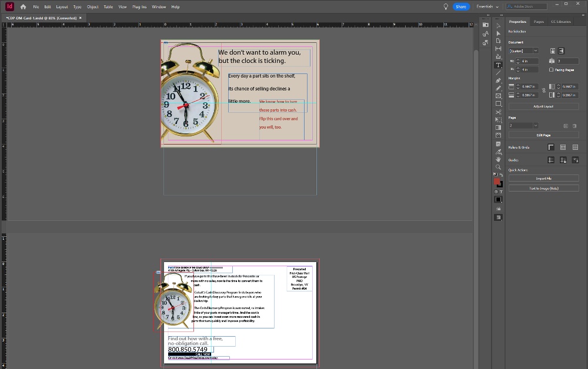
Task: Select the Type tool
Action: point(498,65)
